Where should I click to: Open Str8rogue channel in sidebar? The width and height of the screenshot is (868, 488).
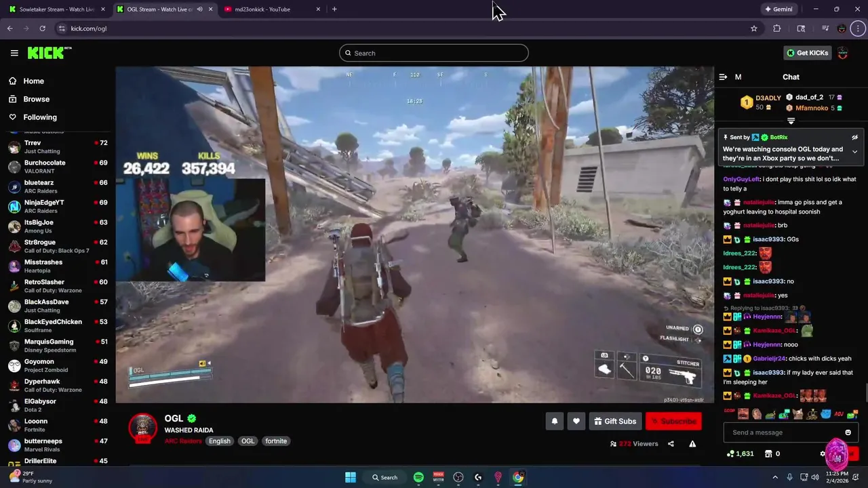click(x=58, y=246)
